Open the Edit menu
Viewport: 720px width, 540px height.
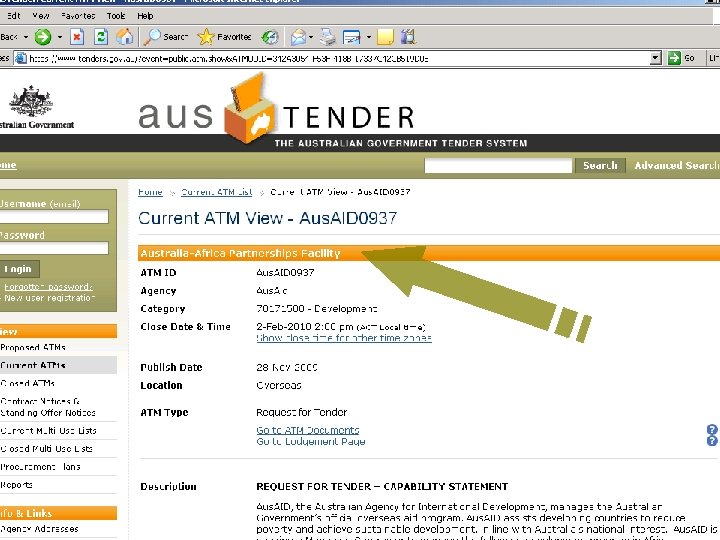[x=14, y=16]
